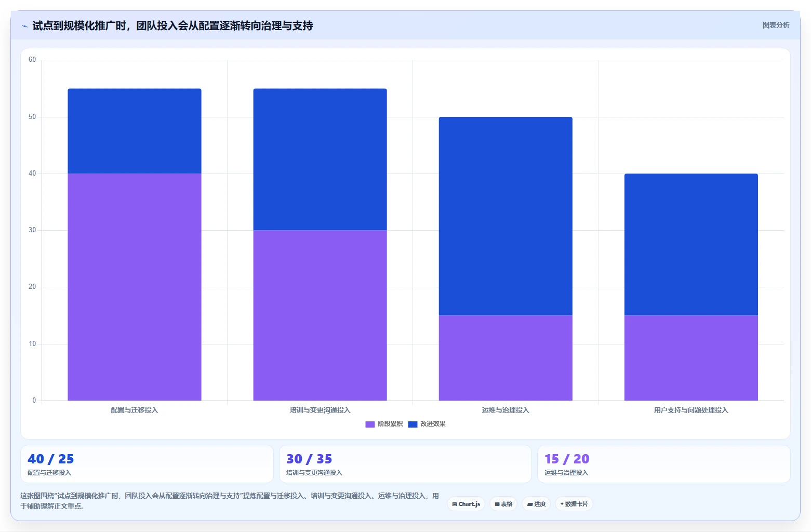Select the 进度 tag pill
Viewport: 811px width, 532px height.
(536, 504)
